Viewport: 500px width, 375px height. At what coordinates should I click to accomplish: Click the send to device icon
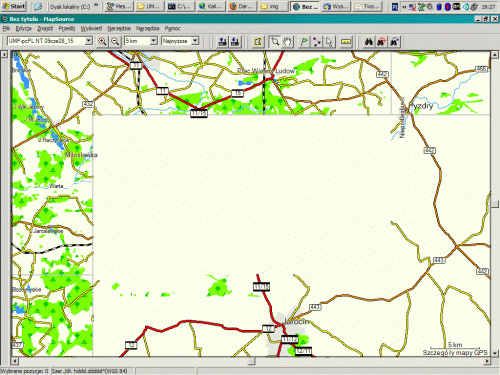pyautogui.click(x=222, y=42)
